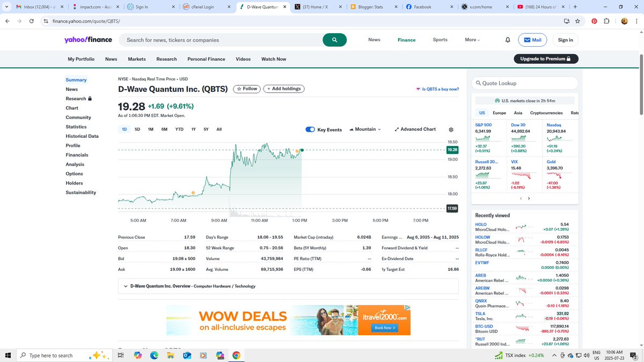Viewport: 644px width, 362px height.
Task: Click the install app icon in address bar
Action: (x=566, y=21)
